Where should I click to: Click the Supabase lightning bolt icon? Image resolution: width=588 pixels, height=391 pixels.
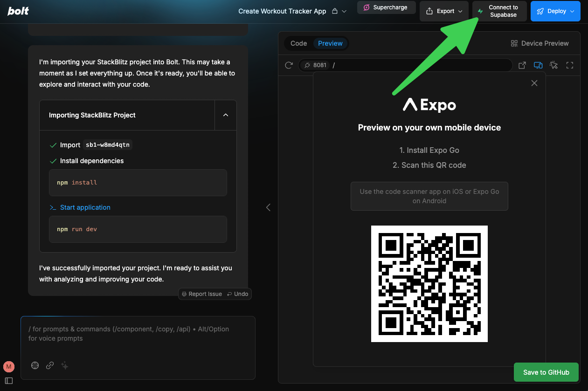480,11
